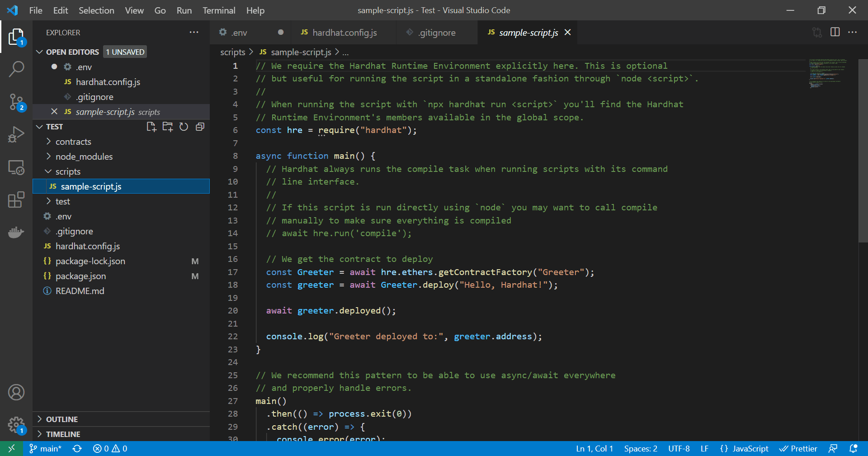Collapse the scripts folder
The image size is (868, 456).
(68, 171)
